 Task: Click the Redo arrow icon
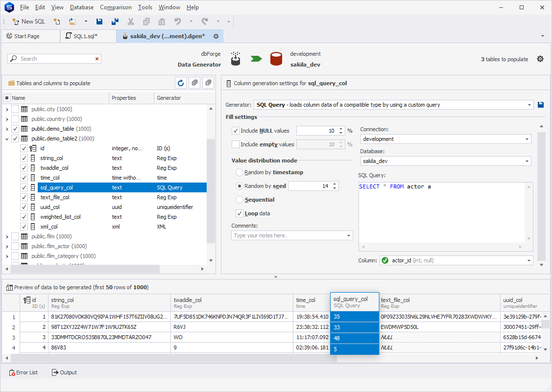205,22
